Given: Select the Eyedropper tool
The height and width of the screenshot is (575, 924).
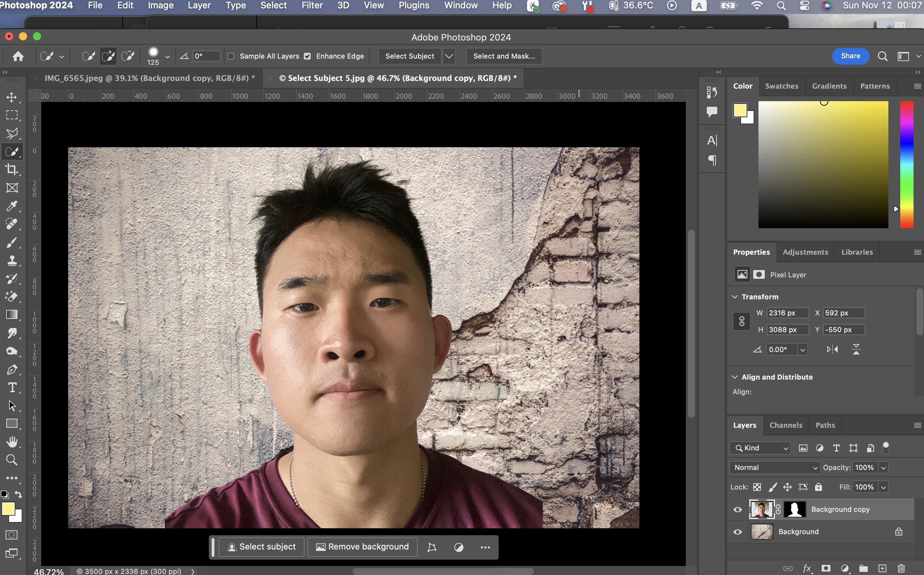Looking at the screenshot, I should [x=12, y=206].
